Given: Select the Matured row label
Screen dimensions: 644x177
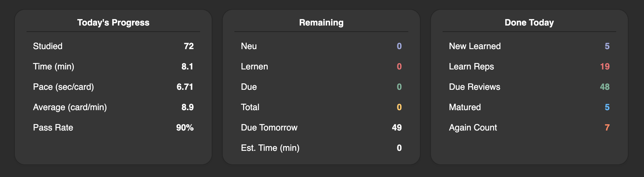Looking at the screenshot, I should 465,107.
